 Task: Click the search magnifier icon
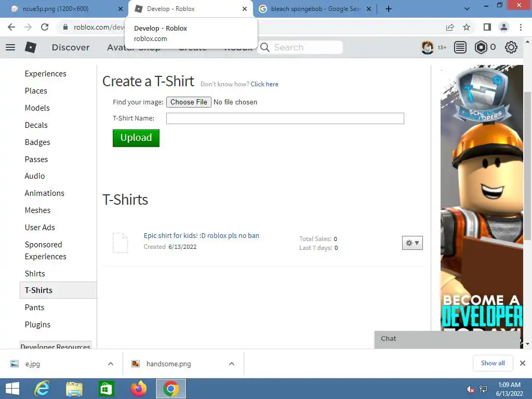click(265, 47)
